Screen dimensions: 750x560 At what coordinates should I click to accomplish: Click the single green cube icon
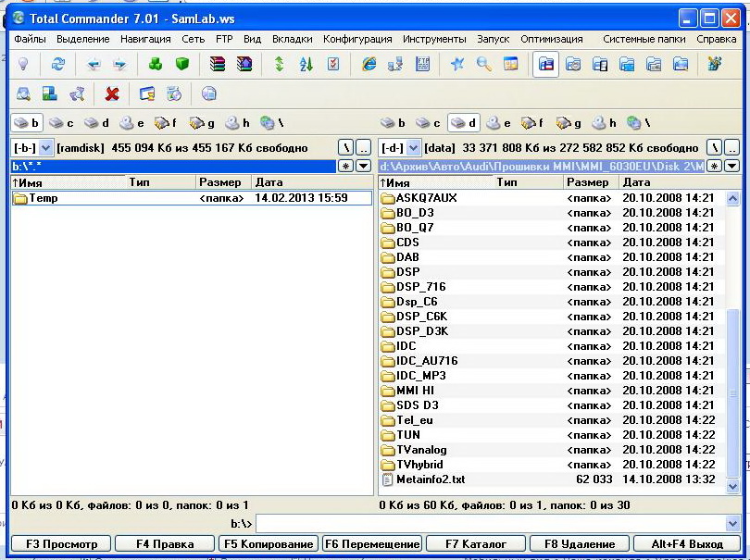182,64
